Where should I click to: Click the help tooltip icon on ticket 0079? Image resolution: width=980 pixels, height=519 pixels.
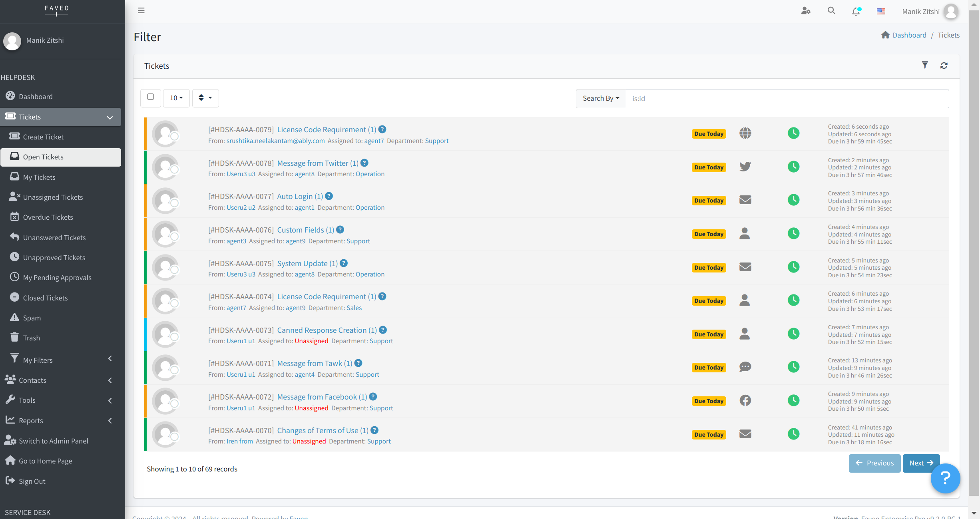382,129
